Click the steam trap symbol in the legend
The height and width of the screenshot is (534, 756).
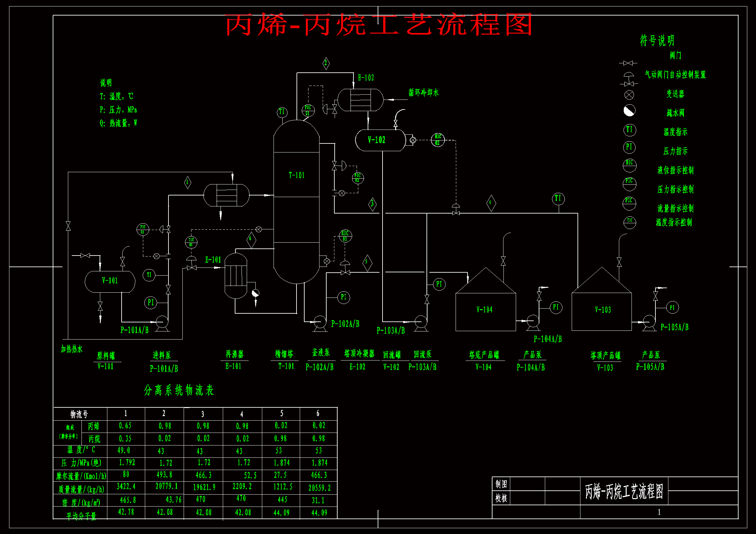pyautogui.click(x=629, y=111)
